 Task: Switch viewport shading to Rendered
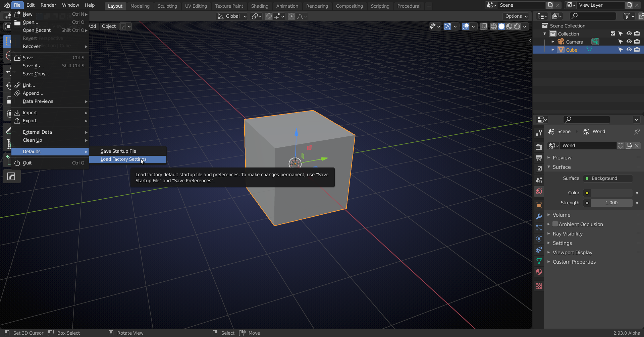point(517,26)
